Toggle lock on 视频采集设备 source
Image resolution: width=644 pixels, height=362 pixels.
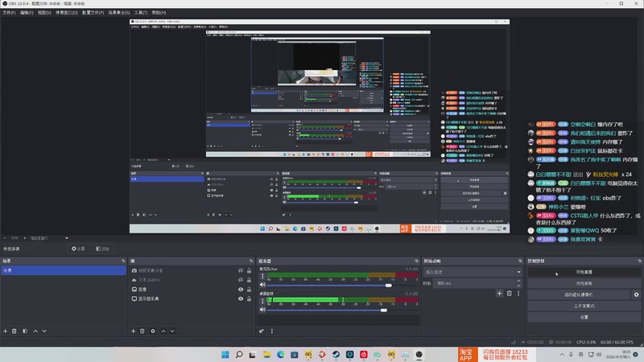[249, 271]
